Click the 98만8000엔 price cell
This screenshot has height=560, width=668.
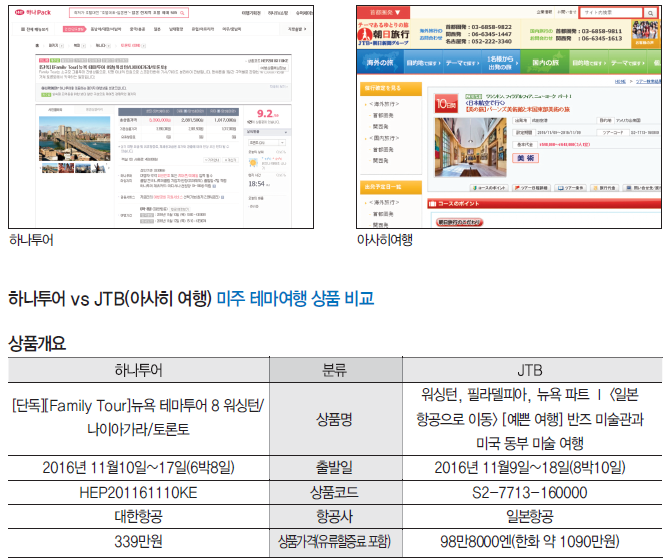[x=530, y=541]
